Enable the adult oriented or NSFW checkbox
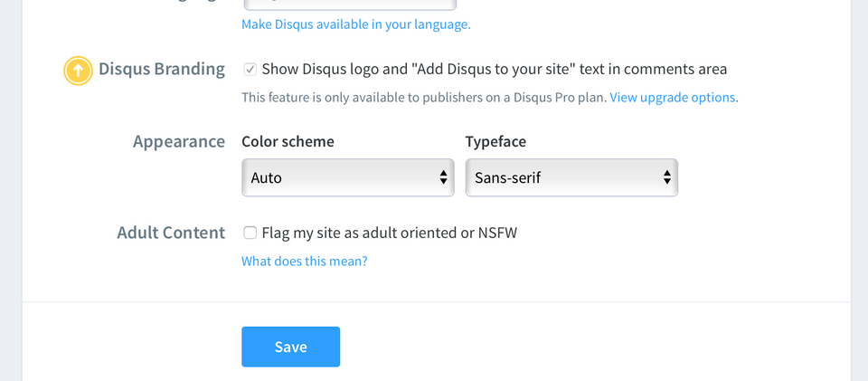This screenshot has height=381, width=868. click(x=250, y=233)
